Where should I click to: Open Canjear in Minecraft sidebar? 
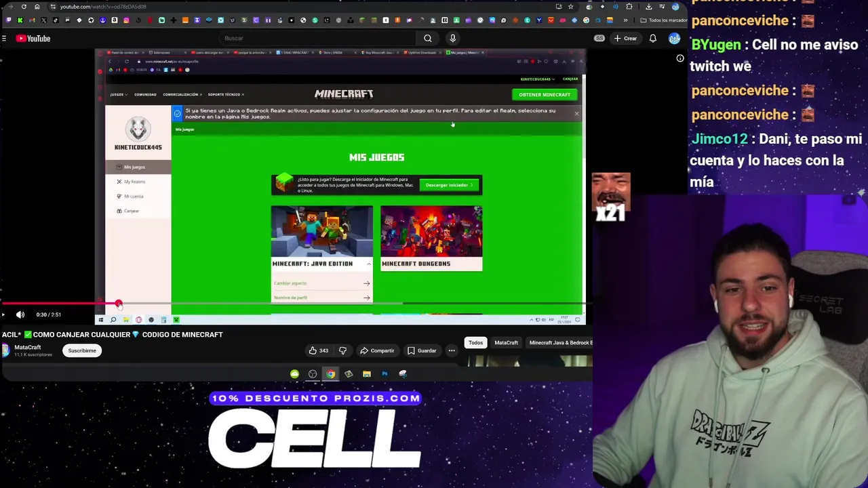(x=138, y=211)
